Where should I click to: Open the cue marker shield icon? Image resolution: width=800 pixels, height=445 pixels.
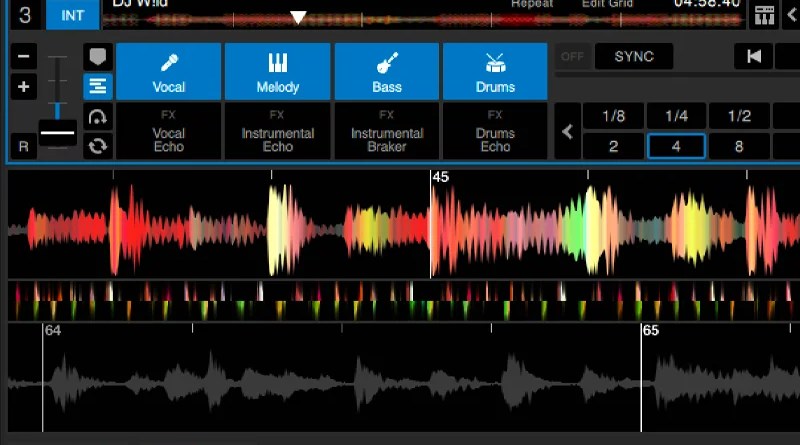(x=97, y=56)
